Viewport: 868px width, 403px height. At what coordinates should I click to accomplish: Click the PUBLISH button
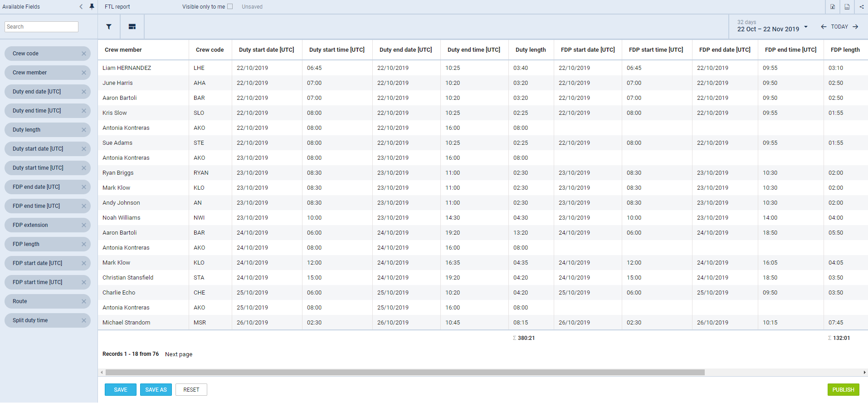pyautogui.click(x=844, y=390)
